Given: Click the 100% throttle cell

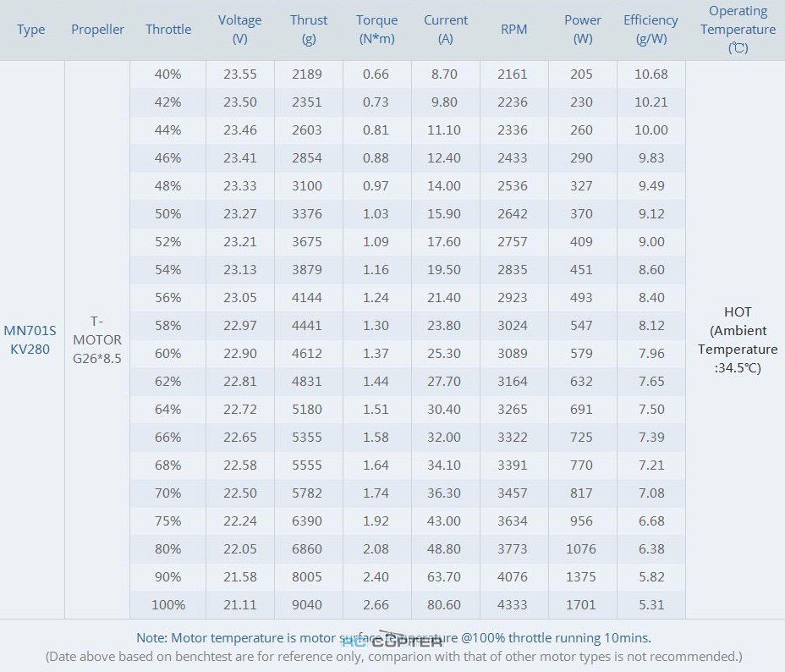Looking at the screenshot, I should (167, 604).
